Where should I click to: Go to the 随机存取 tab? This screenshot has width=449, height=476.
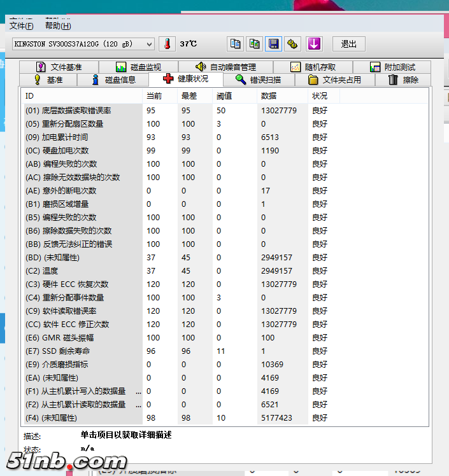tap(313, 67)
